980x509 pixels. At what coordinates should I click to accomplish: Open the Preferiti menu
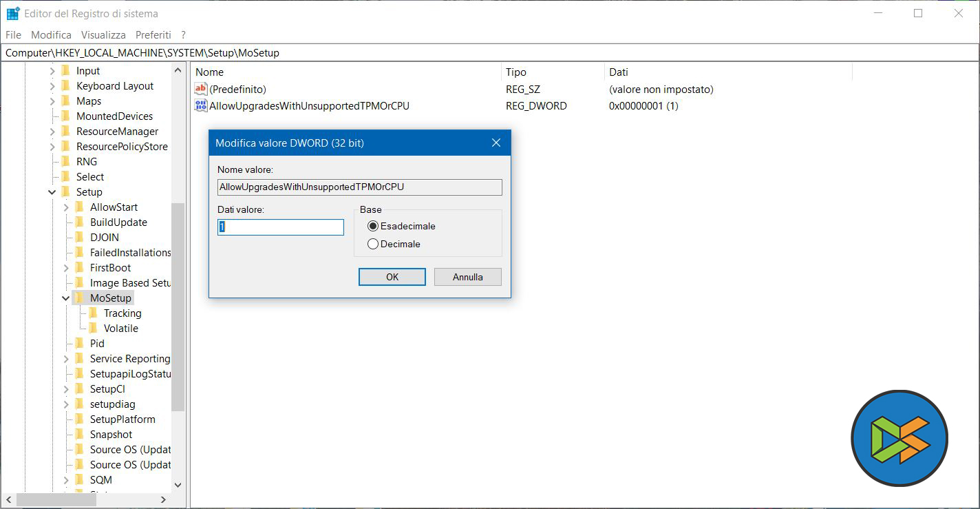153,34
